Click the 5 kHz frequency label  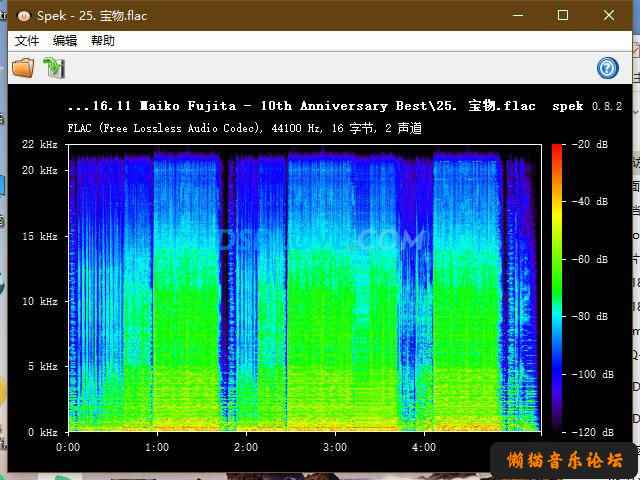(42, 367)
